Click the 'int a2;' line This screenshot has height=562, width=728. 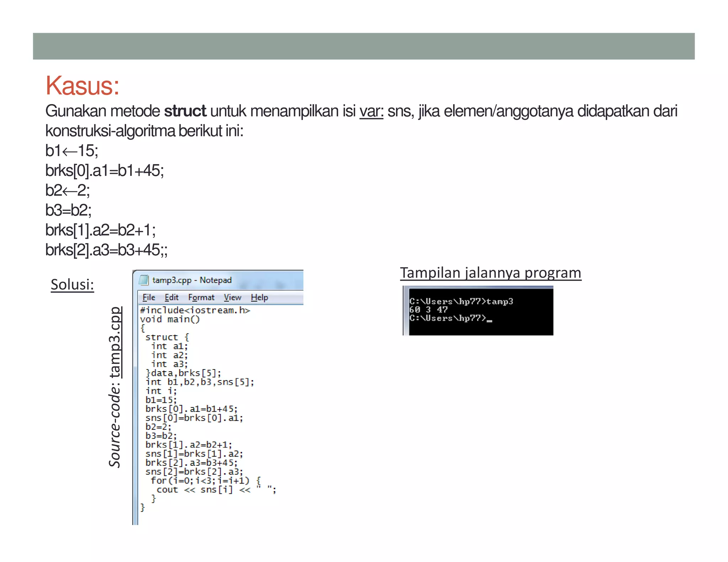[169, 355]
